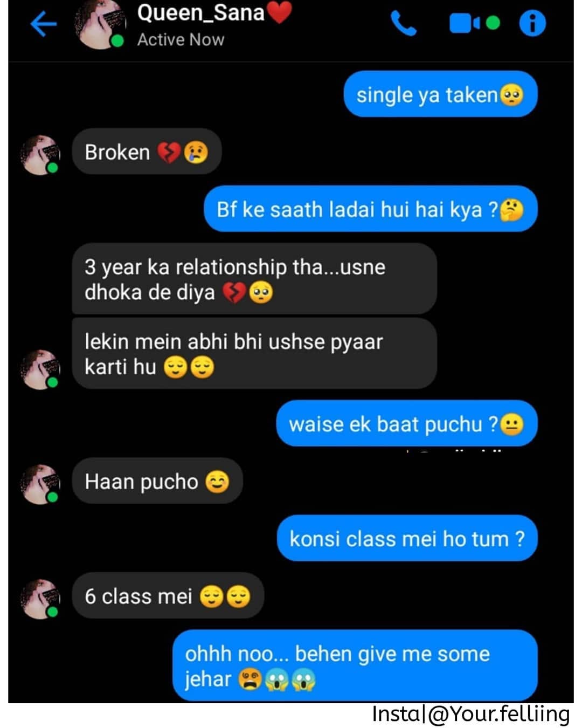Open Queen_Sana's profile picture in header

100,25
